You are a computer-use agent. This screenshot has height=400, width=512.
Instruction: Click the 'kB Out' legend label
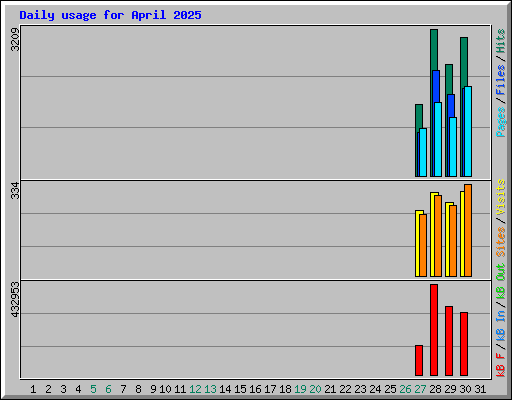pyautogui.click(x=501, y=282)
